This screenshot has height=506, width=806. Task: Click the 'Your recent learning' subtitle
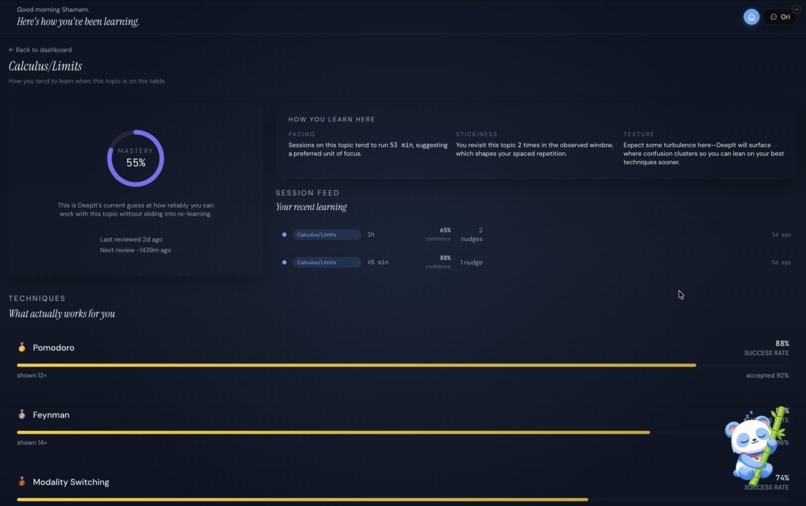(x=311, y=207)
